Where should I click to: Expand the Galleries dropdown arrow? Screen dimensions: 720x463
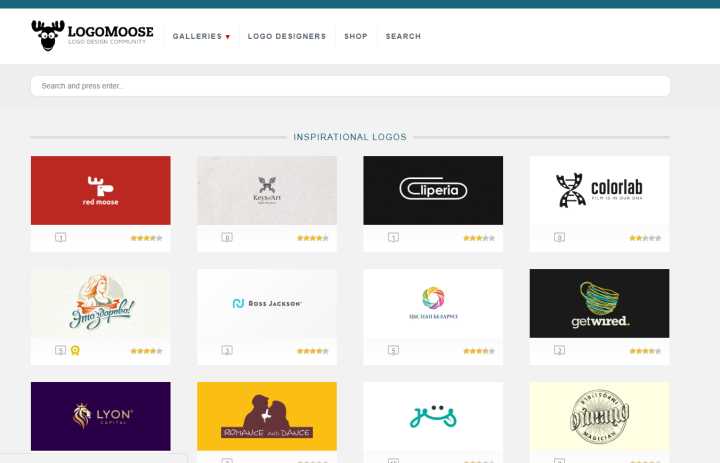[228, 37]
